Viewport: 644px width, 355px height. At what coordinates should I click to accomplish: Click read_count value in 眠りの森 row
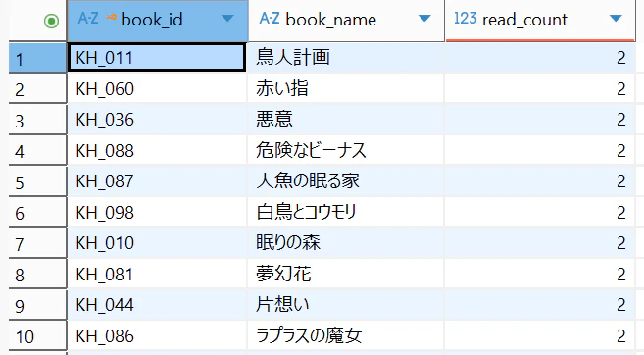tap(621, 243)
